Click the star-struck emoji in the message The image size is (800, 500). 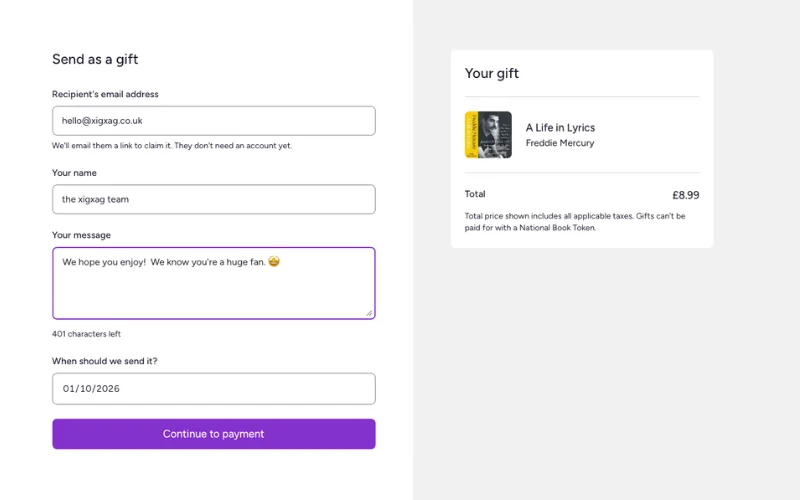[274, 261]
